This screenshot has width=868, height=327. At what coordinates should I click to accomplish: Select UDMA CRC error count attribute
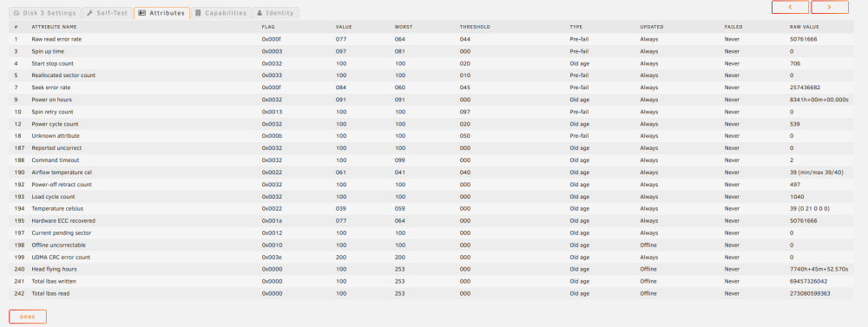[x=61, y=258]
